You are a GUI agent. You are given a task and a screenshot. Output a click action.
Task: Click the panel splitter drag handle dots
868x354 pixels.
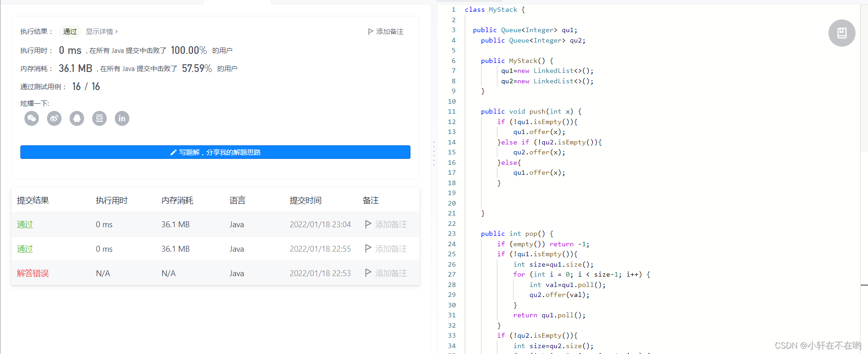tap(434, 153)
